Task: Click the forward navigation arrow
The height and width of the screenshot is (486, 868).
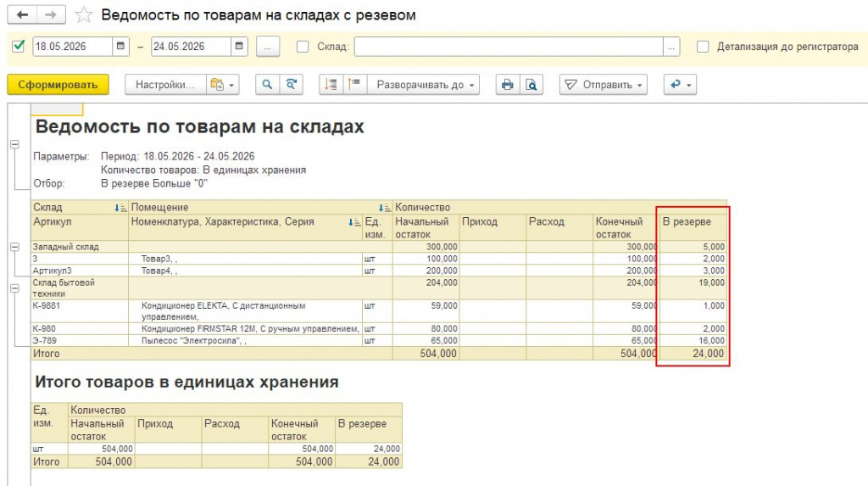Action: [51, 15]
